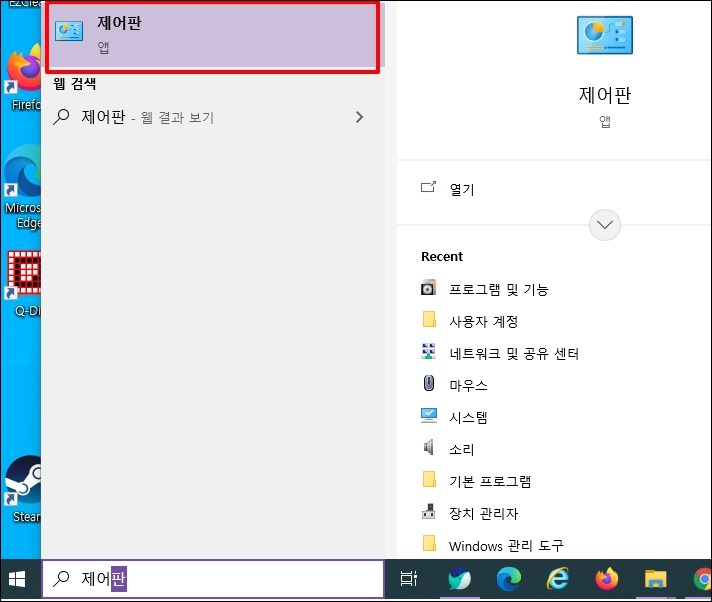
Task: Open recent item 시스템
Action: (468, 417)
